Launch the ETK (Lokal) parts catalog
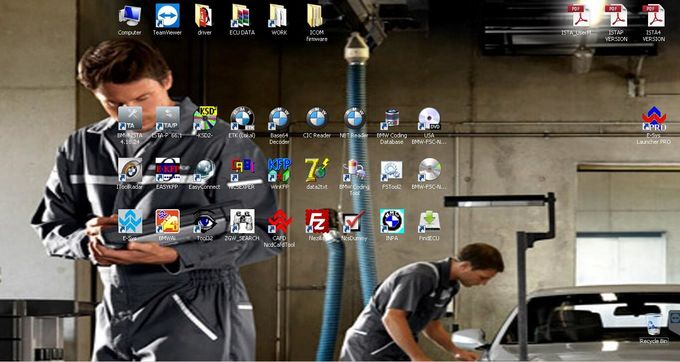The width and height of the screenshot is (680, 362). [x=242, y=118]
